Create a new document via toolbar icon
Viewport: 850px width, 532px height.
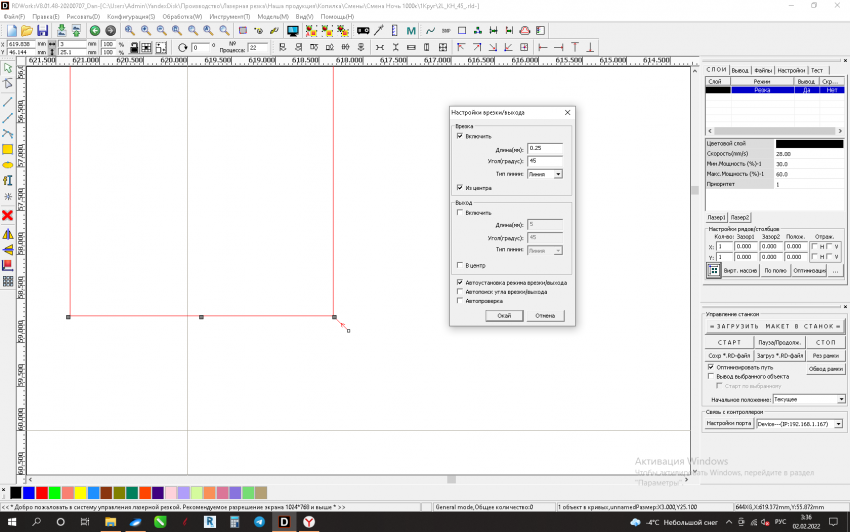[x=11, y=31]
